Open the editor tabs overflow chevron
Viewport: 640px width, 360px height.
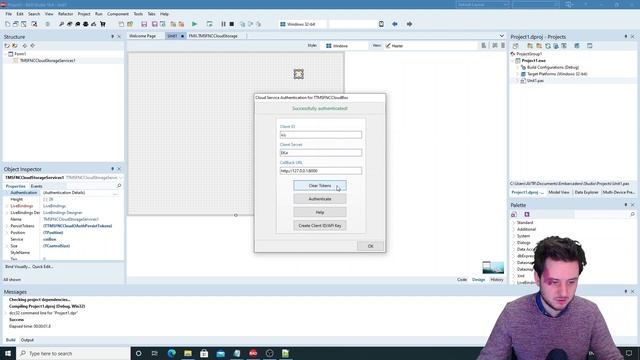click(x=502, y=36)
